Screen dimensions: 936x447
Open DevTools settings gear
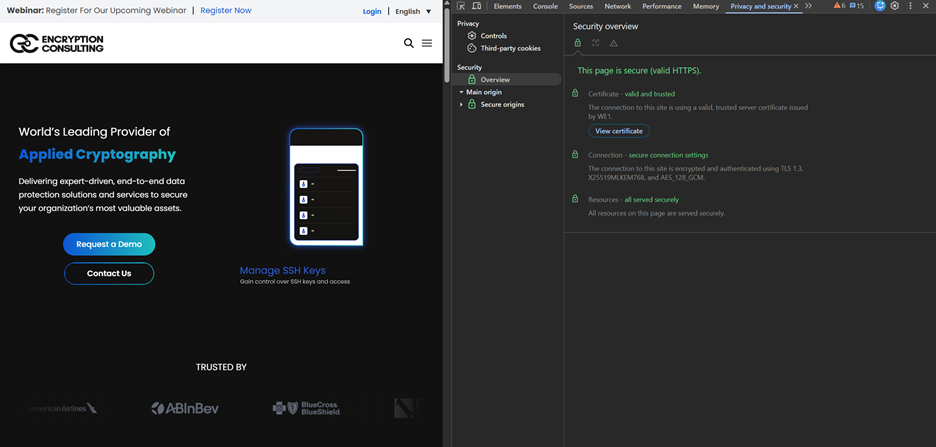point(895,6)
